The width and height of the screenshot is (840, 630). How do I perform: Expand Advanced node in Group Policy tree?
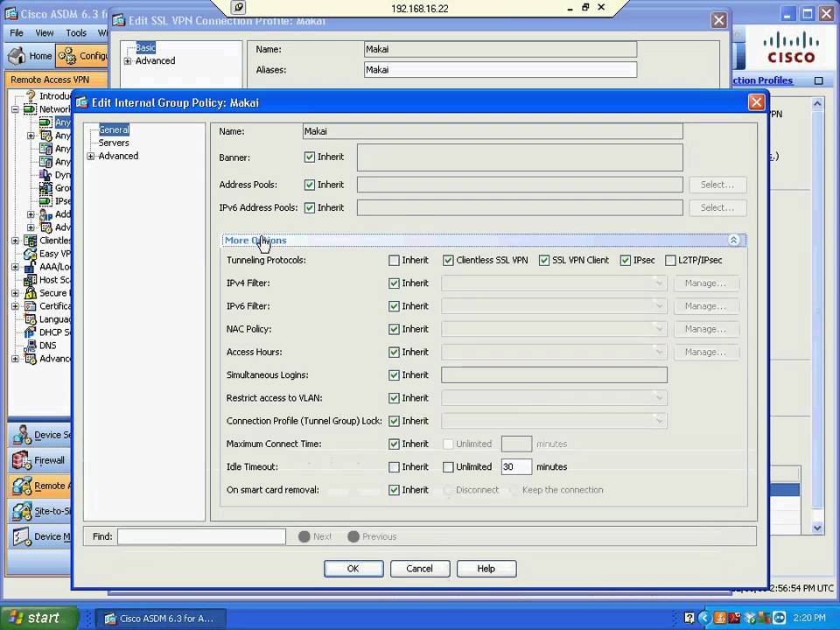pyautogui.click(x=91, y=157)
